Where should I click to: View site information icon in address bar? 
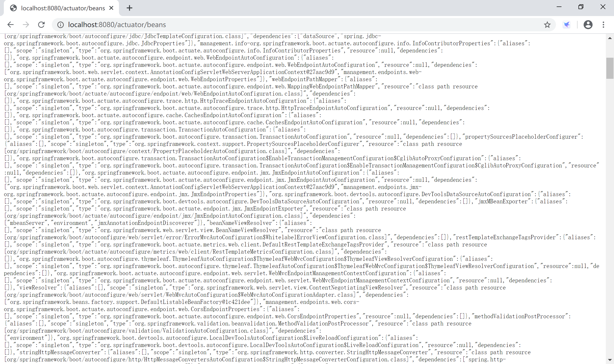tap(60, 24)
